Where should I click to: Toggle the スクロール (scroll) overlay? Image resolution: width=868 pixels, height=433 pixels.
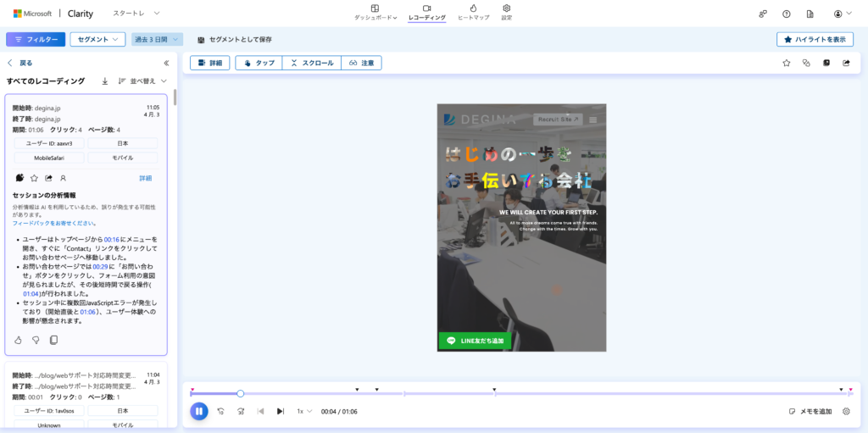(x=311, y=63)
